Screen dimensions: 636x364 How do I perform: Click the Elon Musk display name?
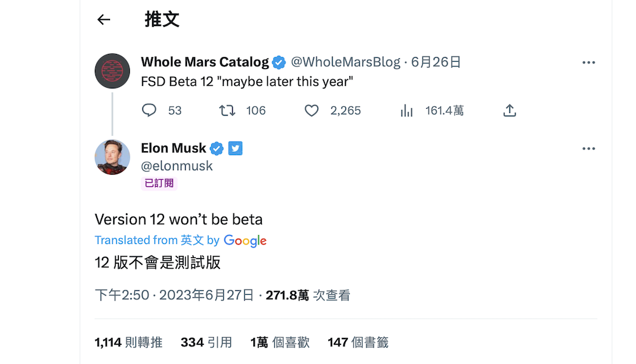point(174,149)
